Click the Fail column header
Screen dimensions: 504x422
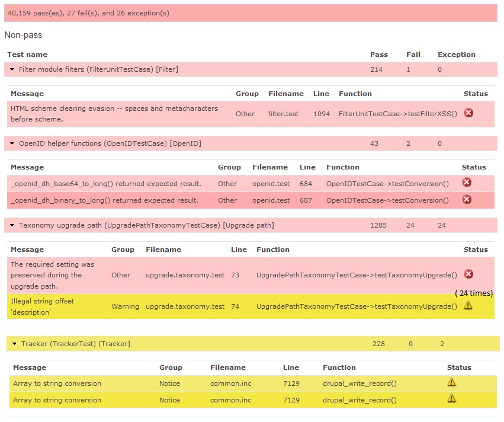click(x=413, y=55)
